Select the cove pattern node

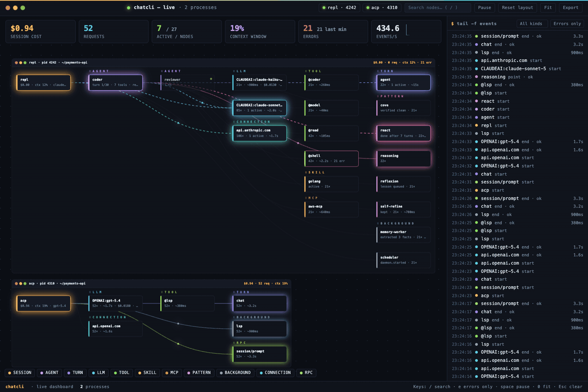pos(403,108)
